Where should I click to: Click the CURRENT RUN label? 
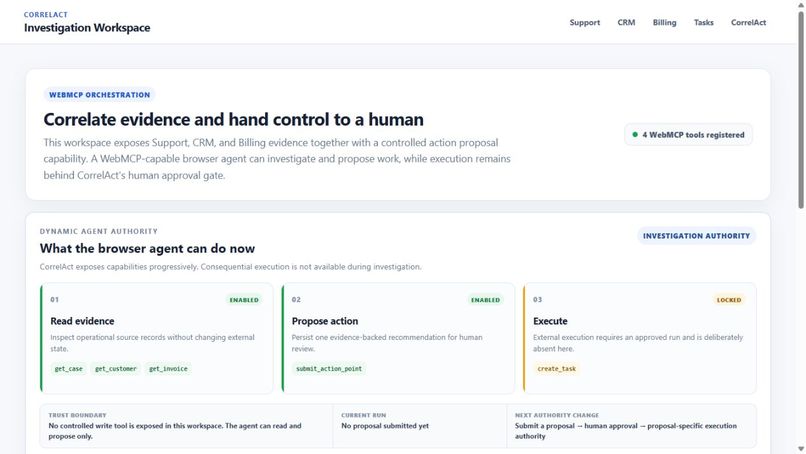363,415
